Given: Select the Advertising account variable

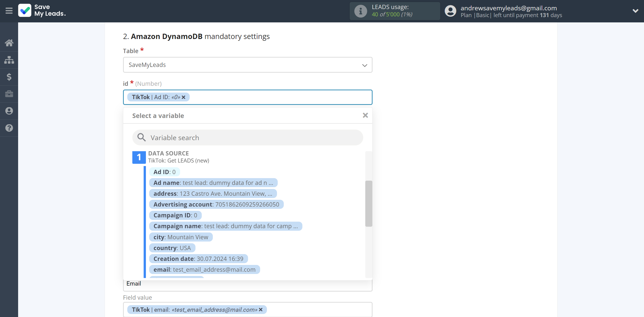Looking at the screenshot, I should 216,204.
